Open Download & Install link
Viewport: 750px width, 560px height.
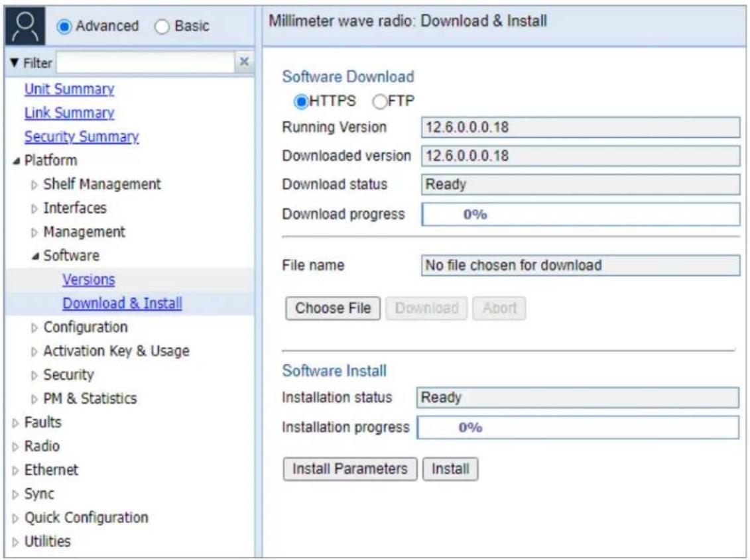pyautogui.click(x=122, y=303)
